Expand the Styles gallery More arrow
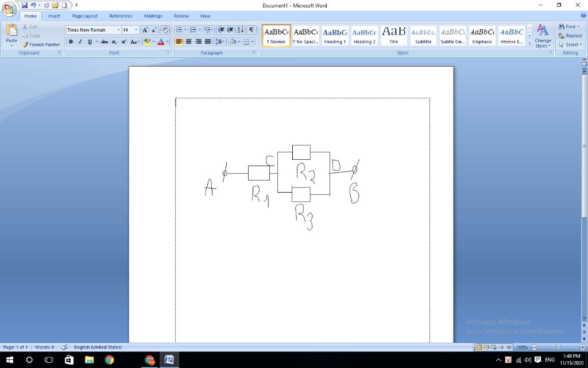This screenshot has width=588, height=368. pos(529,43)
